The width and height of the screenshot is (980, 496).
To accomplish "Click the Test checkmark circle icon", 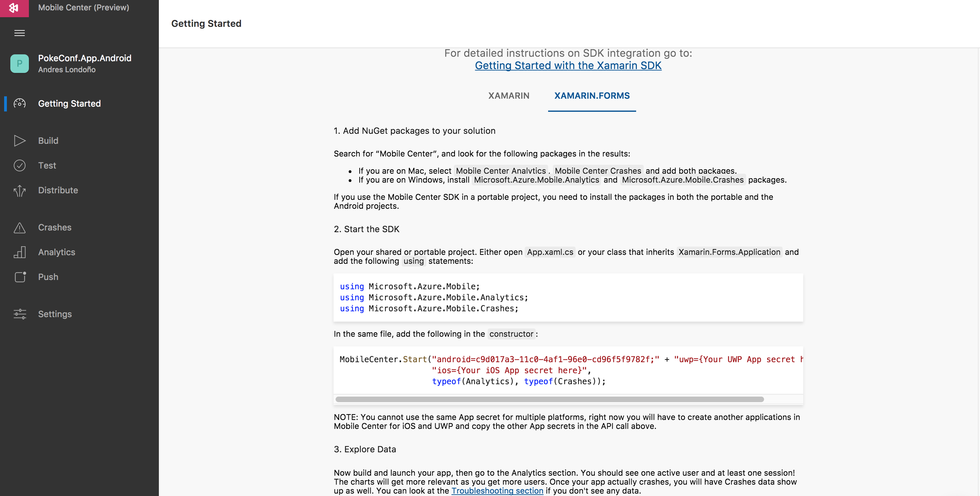I will (x=19, y=165).
